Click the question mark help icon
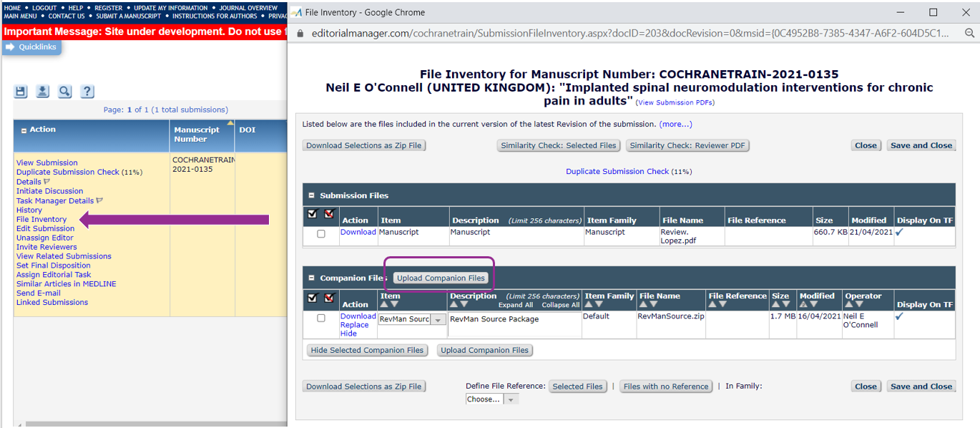Image resolution: width=980 pixels, height=428 pixels. 87,92
